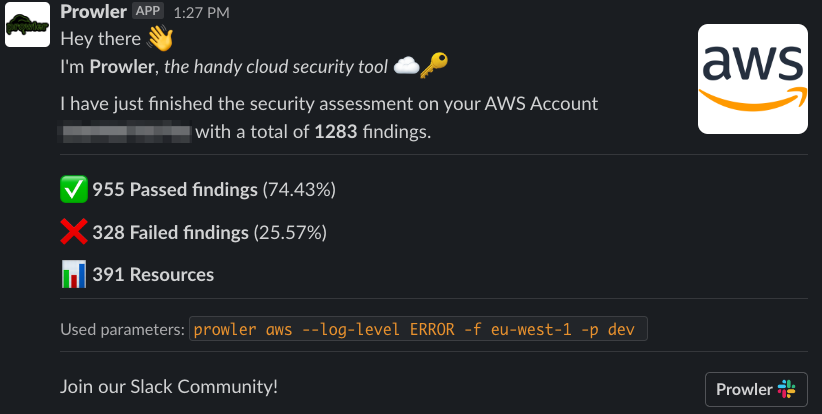Click the green check mark emoji

point(74,188)
